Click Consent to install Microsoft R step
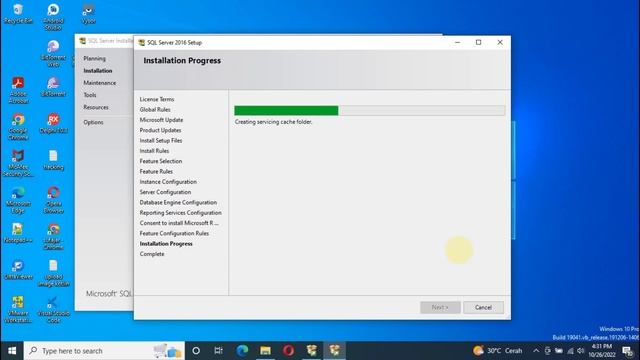Viewport: 640px width, 360px height. click(179, 223)
